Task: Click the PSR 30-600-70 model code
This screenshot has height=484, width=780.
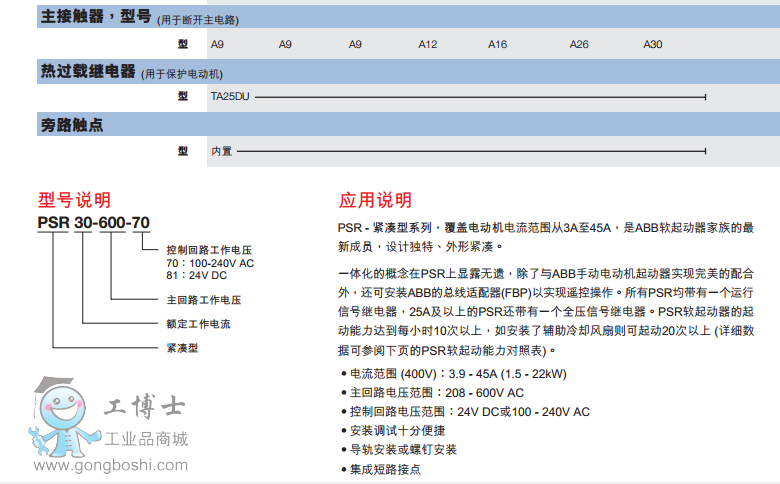Action: pos(93,222)
